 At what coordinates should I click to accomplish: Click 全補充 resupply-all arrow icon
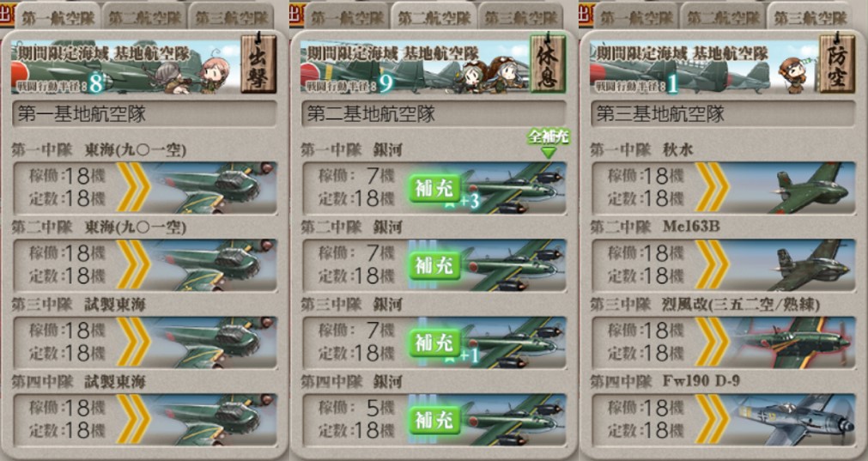tap(548, 143)
